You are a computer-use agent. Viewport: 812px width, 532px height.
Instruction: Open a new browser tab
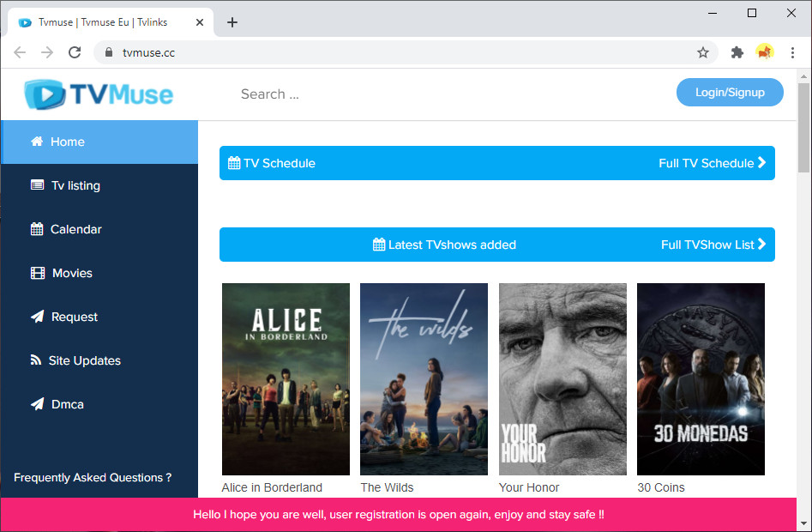232,22
